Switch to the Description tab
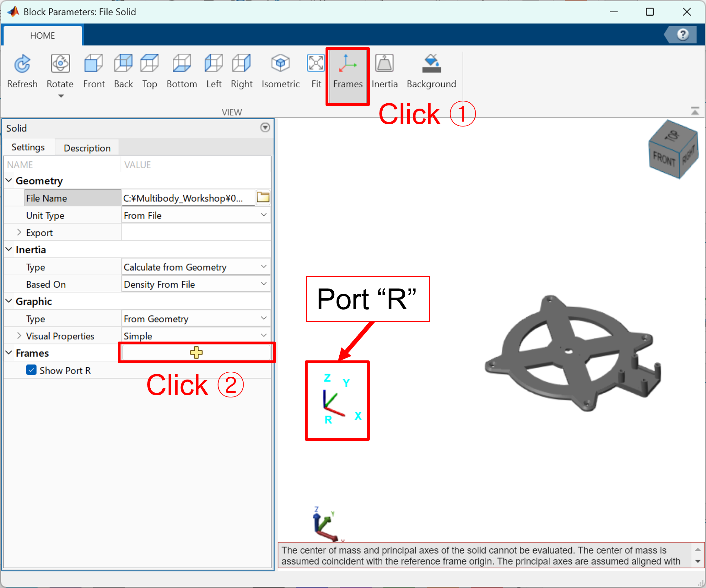706x588 pixels. [x=87, y=148]
